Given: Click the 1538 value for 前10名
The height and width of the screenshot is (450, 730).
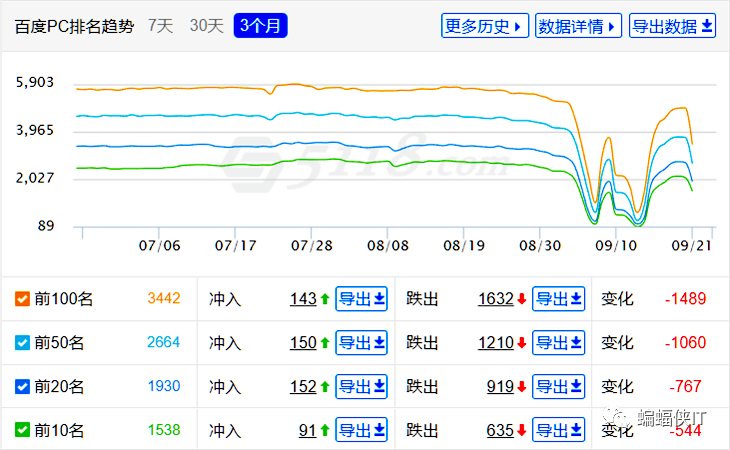Looking at the screenshot, I should [x=164, y=430].
